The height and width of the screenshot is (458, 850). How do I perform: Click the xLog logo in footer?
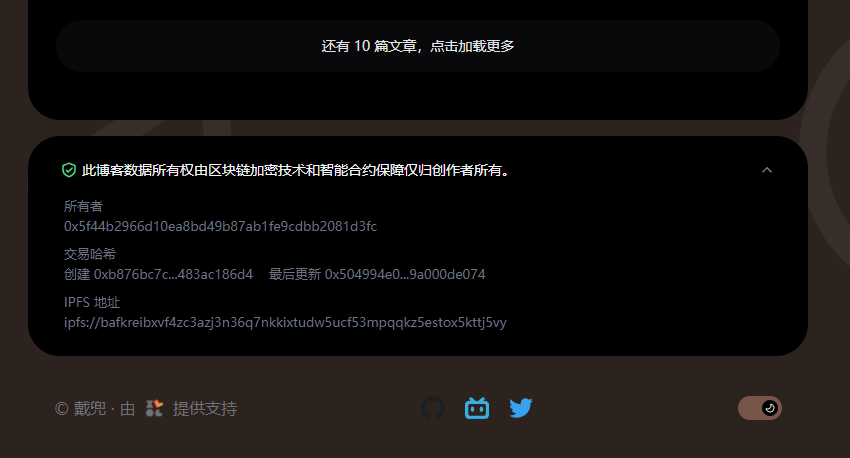coord(154,408)
